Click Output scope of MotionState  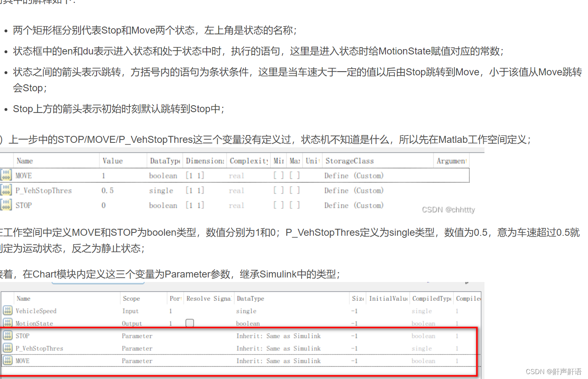point(132,323)
